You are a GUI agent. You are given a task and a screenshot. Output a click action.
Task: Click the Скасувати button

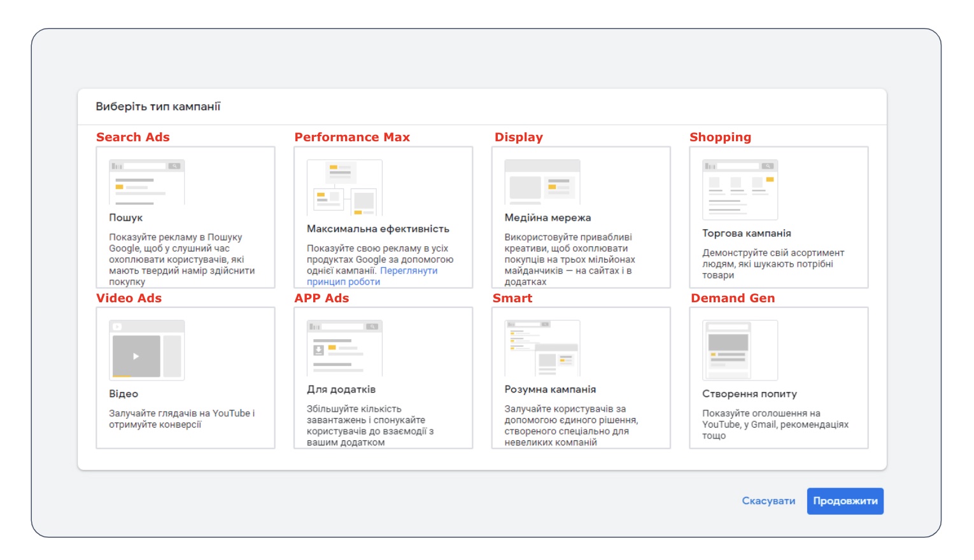(x=768, y=501)
